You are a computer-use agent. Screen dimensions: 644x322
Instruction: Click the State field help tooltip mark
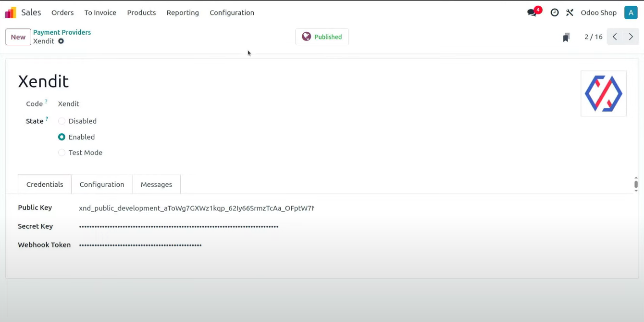[47, 119]
